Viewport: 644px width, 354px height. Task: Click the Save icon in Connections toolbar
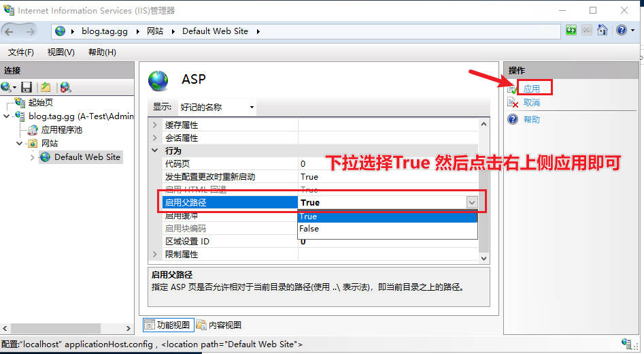27,87
